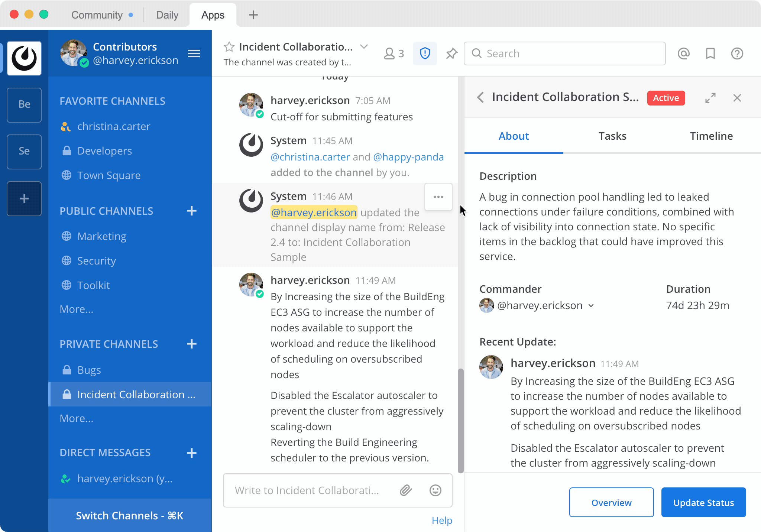Screen dimensions: 761x532
Task: Star the Incident Collaboration channel as favorite
Action: [x=229, y=47]
